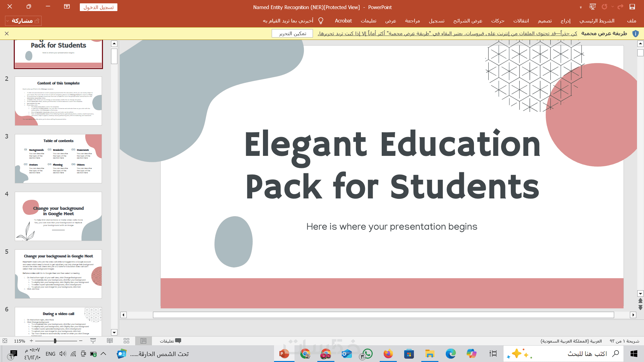
Task: Launch Slide Show from status bar
Action: (x=93, y=341)
